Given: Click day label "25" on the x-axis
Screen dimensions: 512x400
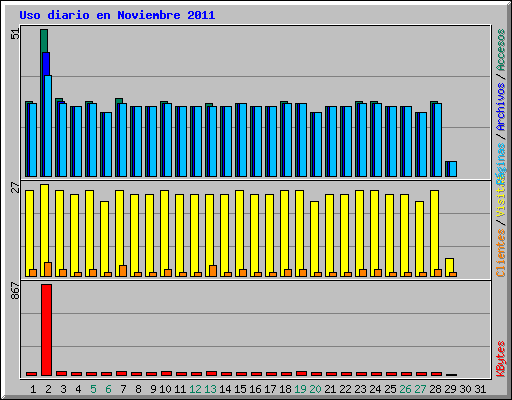Looking at the screenshot, I should [x=390, y=389].
